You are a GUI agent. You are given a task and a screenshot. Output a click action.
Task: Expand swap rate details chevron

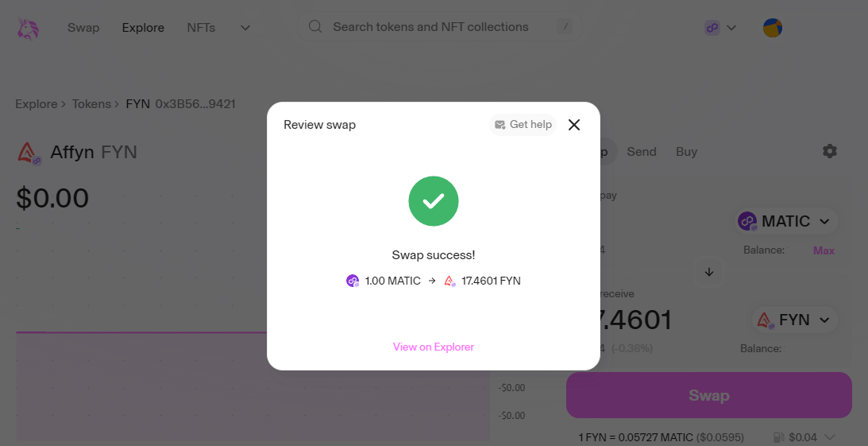point(831,436)
